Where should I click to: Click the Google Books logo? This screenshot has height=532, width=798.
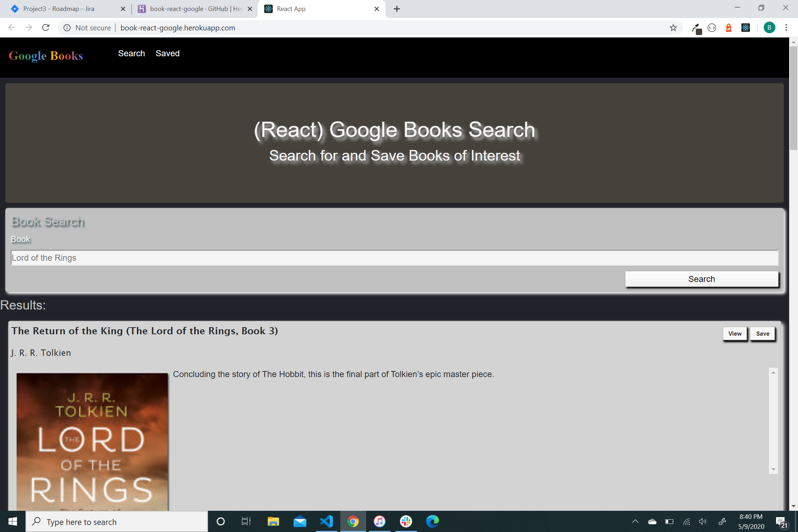click(46, 56)
